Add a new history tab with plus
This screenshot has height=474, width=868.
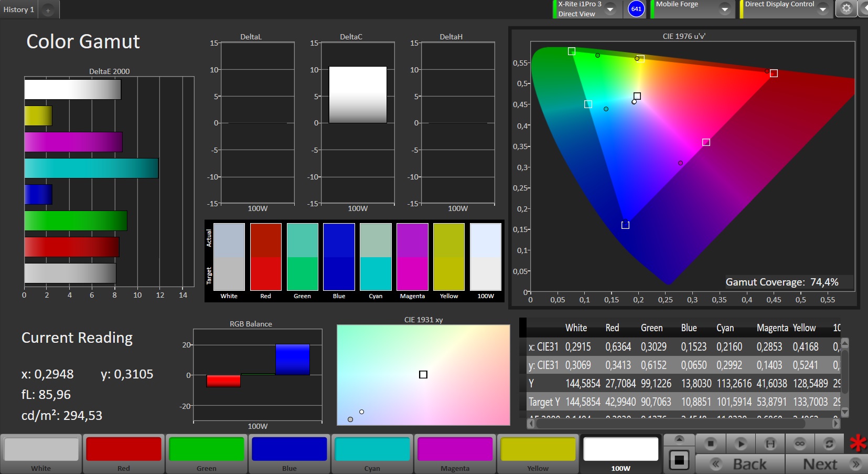pos(48,10)
